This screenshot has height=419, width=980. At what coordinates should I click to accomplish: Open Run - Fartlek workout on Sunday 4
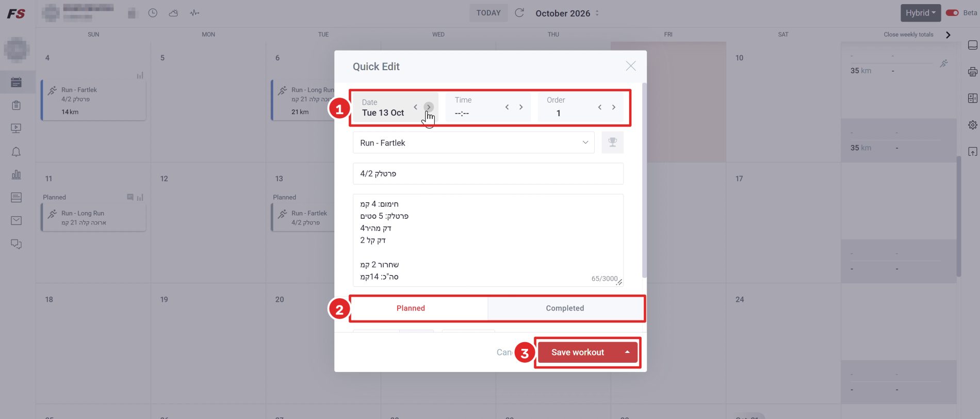93,100
